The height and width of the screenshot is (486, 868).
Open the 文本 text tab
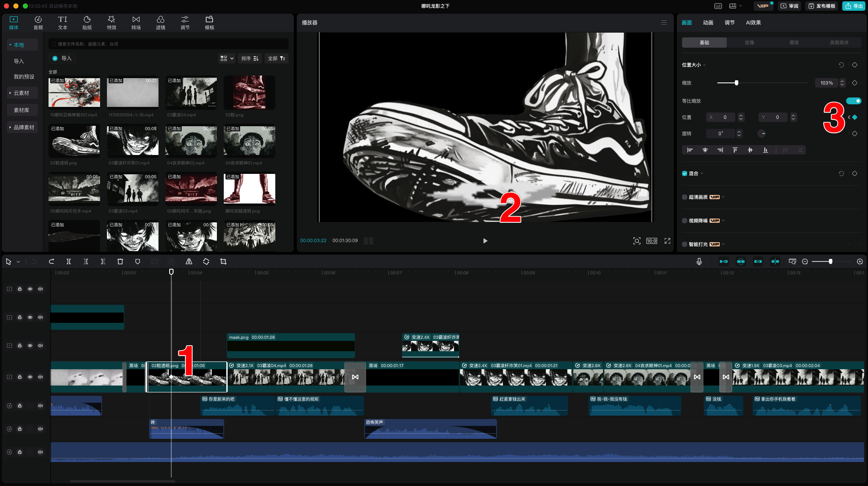coord(63,23)
